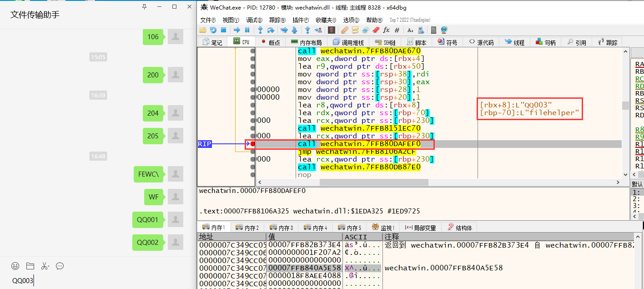Toggle breakpoint dot beside call 7FFB8151EC70
644x289 pixels.
(253, 128)
